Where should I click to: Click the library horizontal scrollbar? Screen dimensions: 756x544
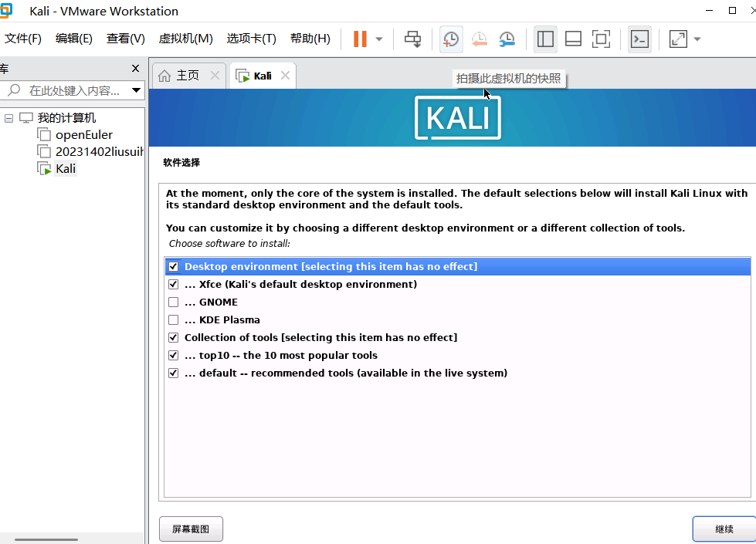(46, 539)
